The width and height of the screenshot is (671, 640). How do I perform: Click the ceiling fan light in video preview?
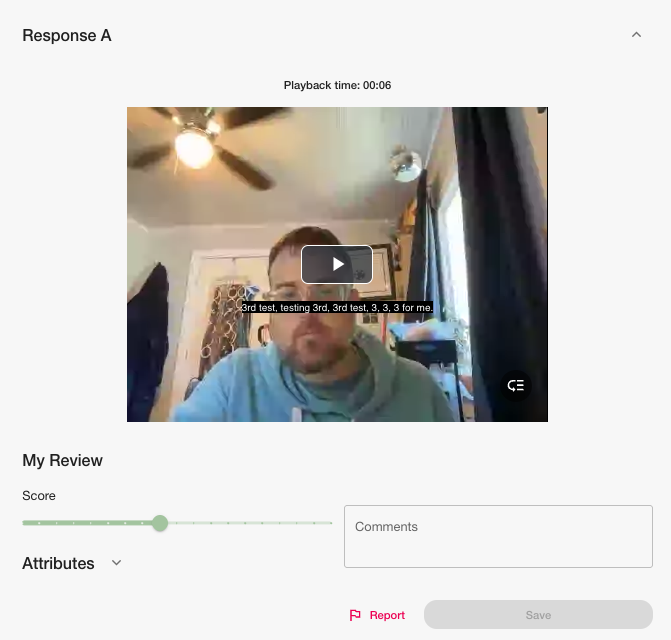[194, 149]
